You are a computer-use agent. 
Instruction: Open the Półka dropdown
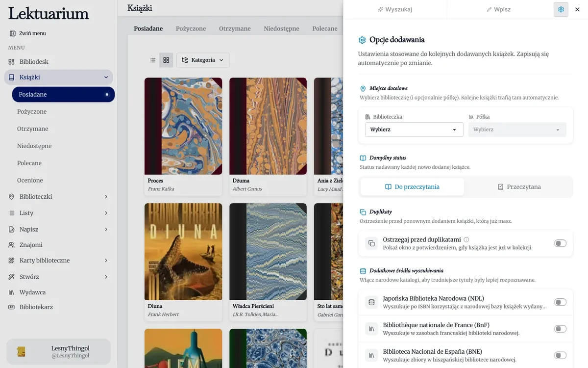coord(517,130)
